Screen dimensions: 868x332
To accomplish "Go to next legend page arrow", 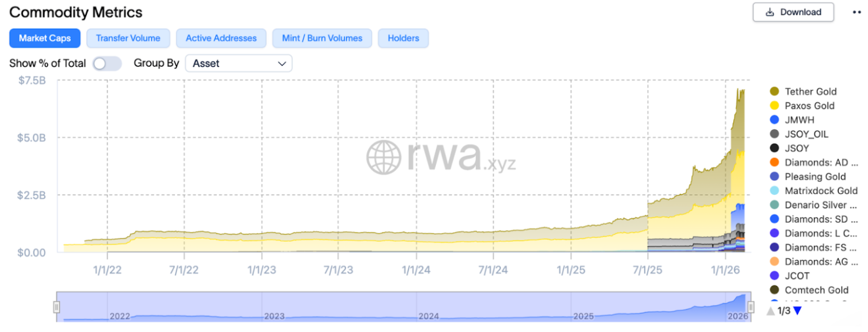I will click(x=797, y=311).
